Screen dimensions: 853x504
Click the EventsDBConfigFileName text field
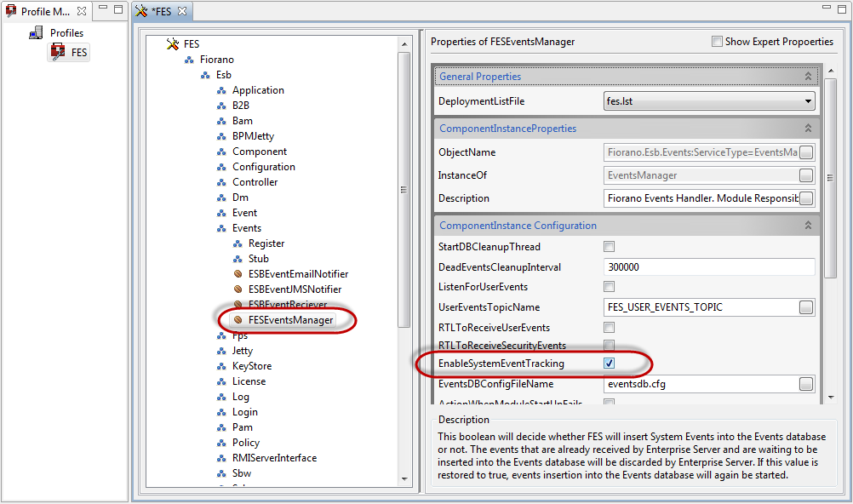(x=701, y=384)
